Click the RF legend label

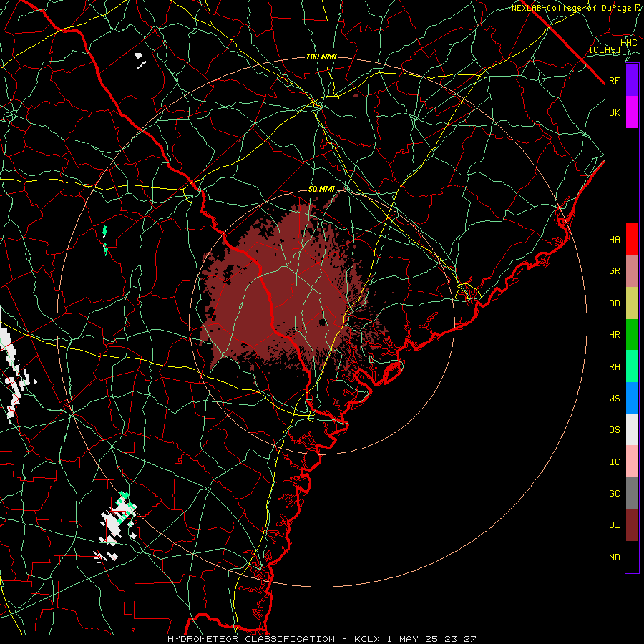point(614,80)
